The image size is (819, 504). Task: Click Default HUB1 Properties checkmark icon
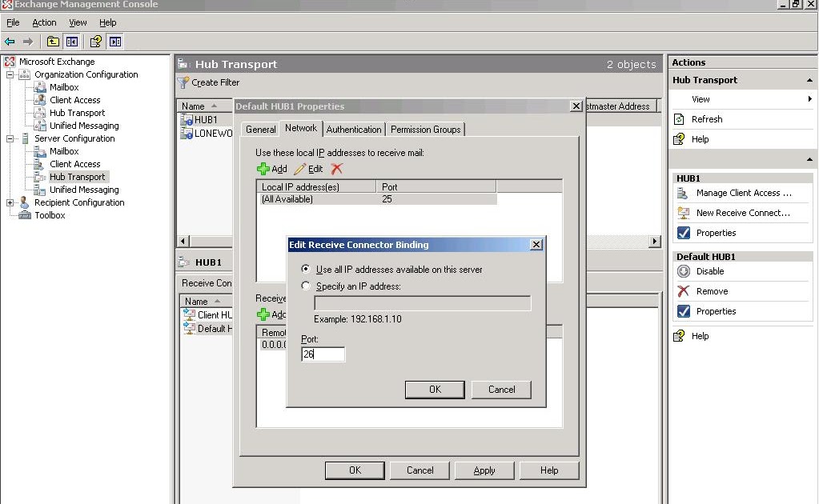click(x=683, y=311)
